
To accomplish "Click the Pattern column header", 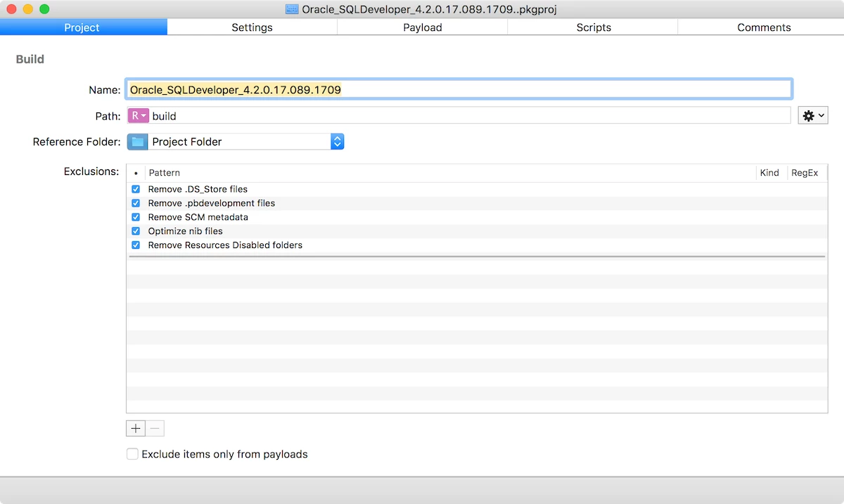I will pyautogui.click(x=450, y=173).
